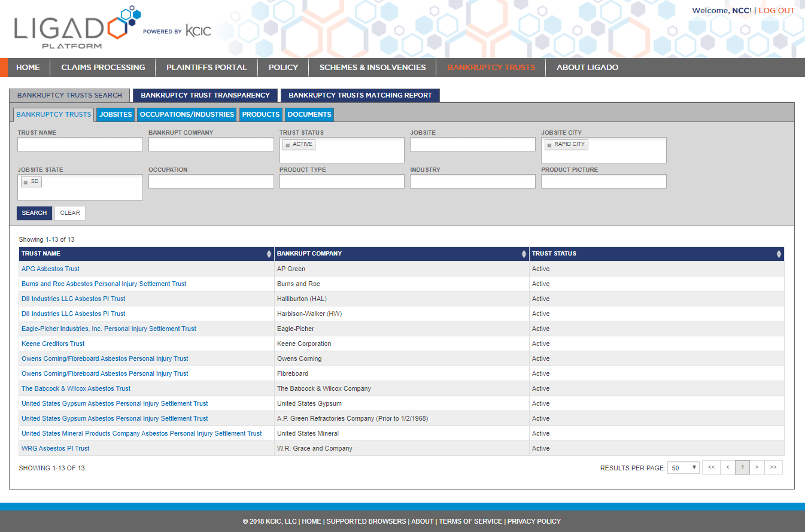Click the Search button
The image size is (805, 532).
[x=34, y=213]
